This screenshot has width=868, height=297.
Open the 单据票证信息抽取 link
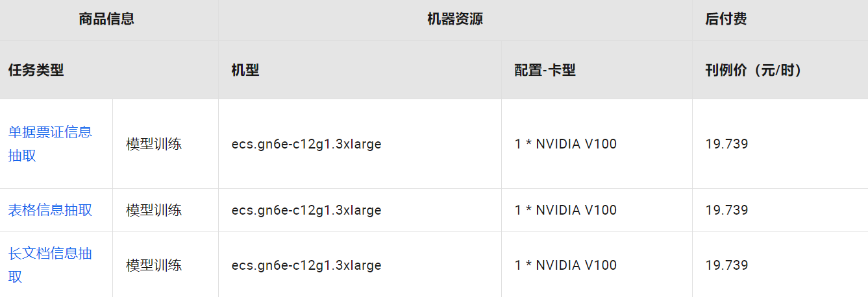point(50,144)
